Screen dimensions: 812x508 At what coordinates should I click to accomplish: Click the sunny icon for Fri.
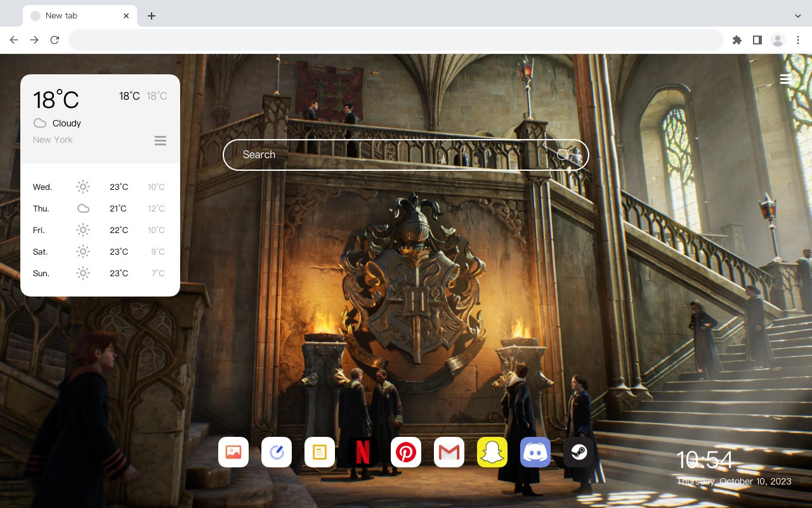[x=83, y=230]
